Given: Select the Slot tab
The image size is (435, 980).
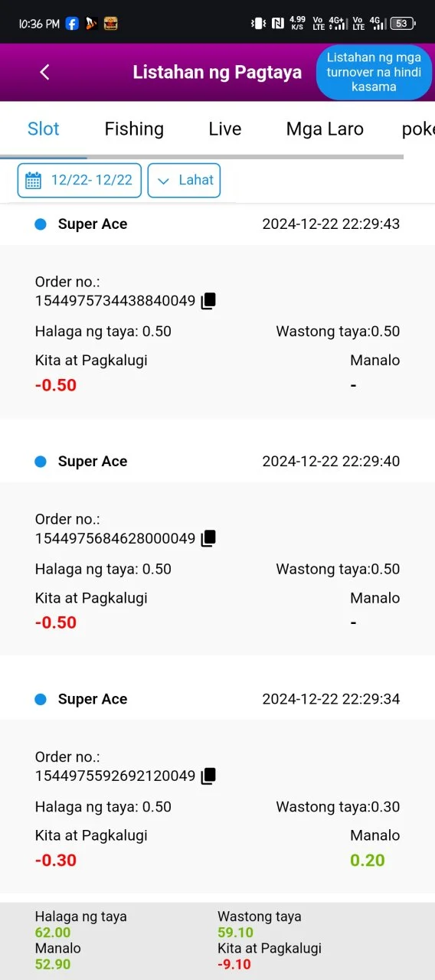Looking at the screenshot, I should pos(44,129).
